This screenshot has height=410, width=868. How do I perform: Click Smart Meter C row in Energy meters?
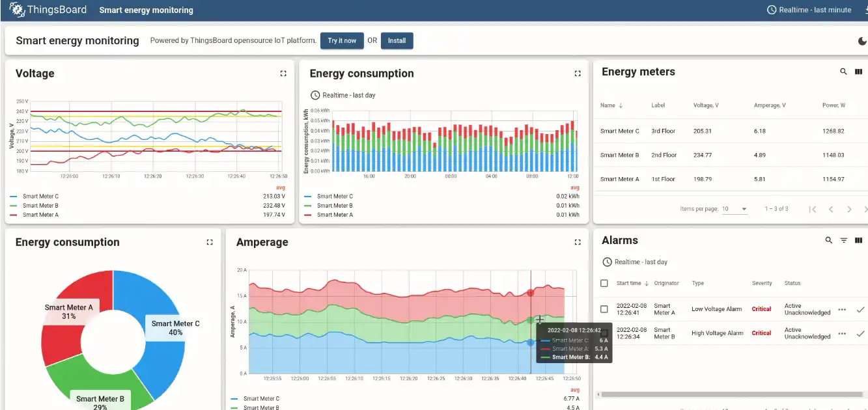coord(731,131)
